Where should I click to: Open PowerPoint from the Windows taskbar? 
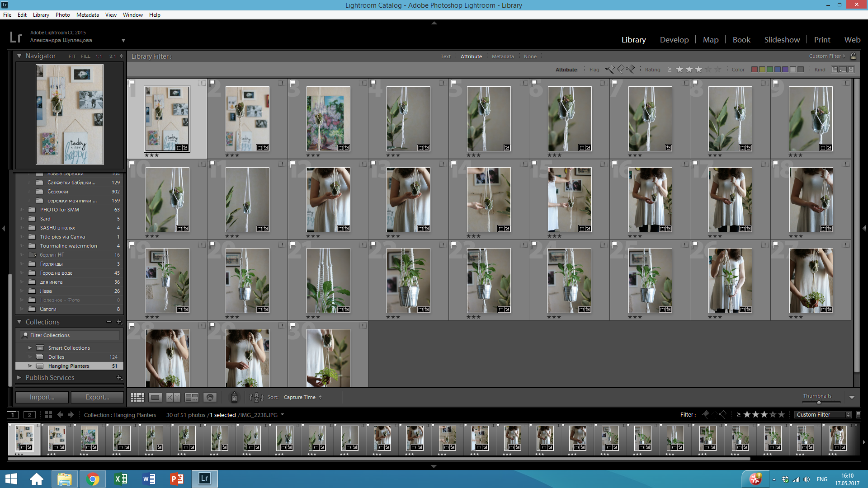coord(177,479)
